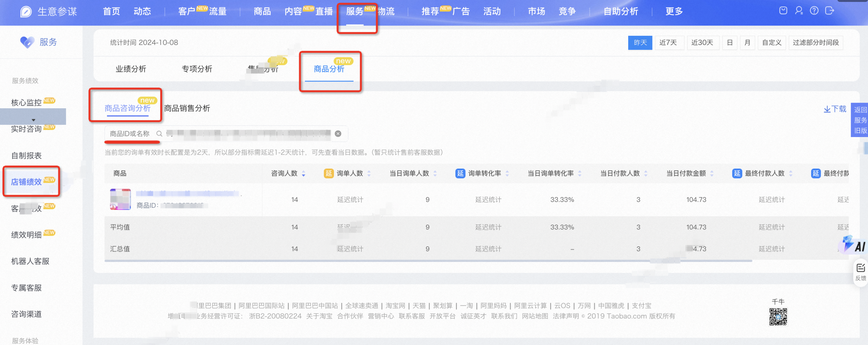The width and height of the screenshot is (868, 345).
Task: Switch to the 商品咨询分析 sub-tab
Action: (x=127, y=108)
